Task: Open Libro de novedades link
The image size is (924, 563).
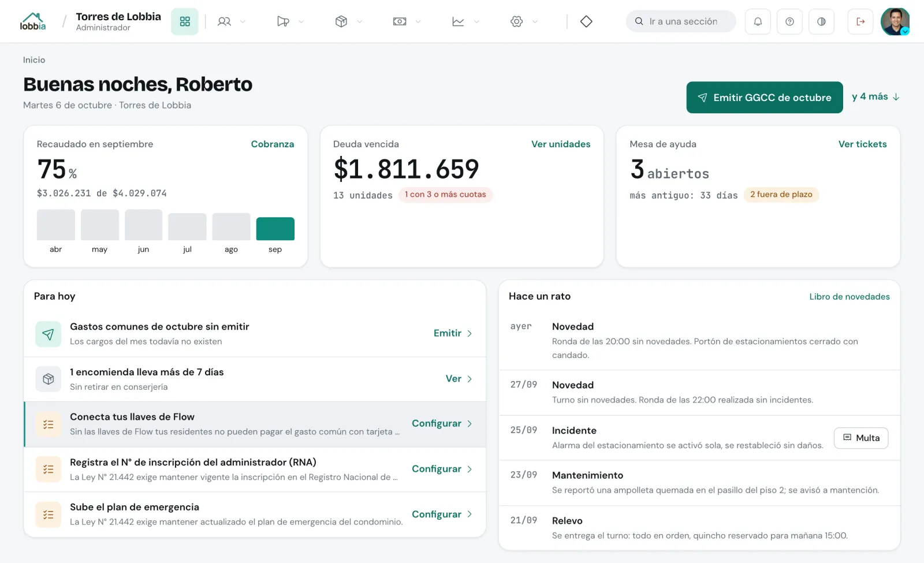Action: (x=849, y=297)
